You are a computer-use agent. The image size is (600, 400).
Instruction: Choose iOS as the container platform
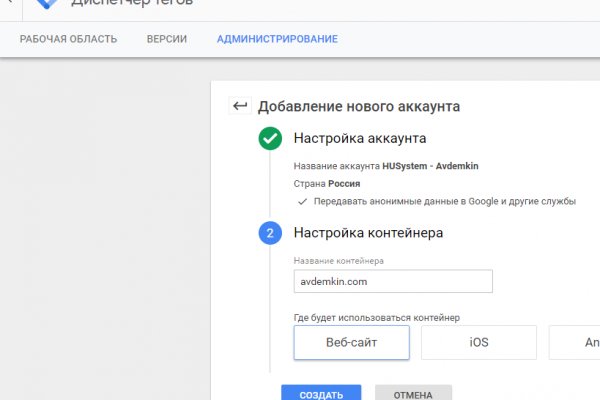pyautogui.click(x=479, y=342)
